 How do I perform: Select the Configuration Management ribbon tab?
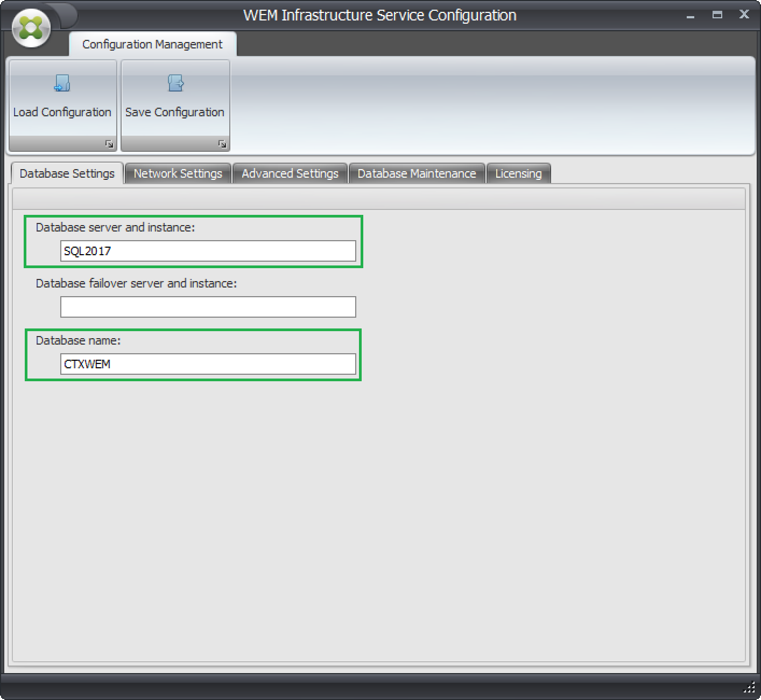[x=152, y=44]
